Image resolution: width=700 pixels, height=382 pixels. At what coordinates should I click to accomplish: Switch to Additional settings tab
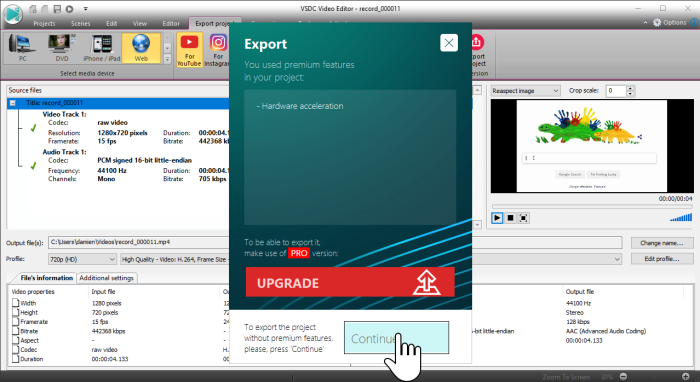(106, 278)
